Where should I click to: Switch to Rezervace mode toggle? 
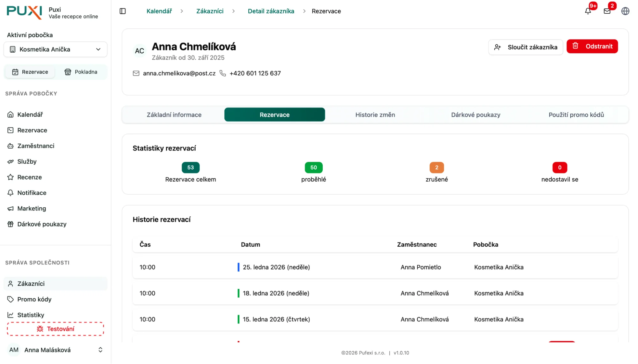(x=30, y=72)
